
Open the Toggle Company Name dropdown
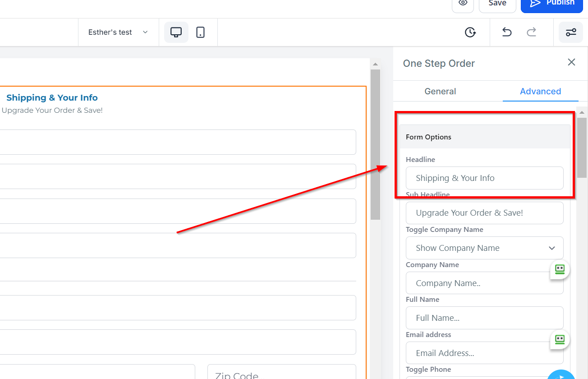(x=485, y=248)
